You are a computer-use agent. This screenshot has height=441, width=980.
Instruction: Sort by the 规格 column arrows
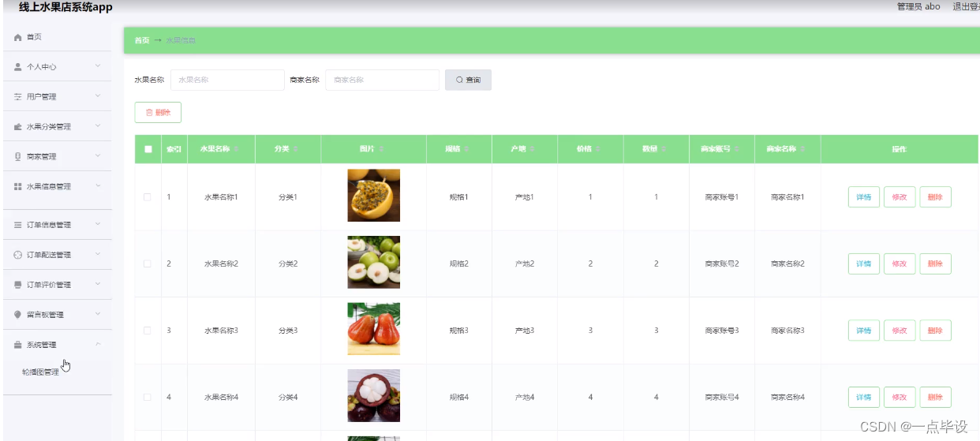coord(466,149)
